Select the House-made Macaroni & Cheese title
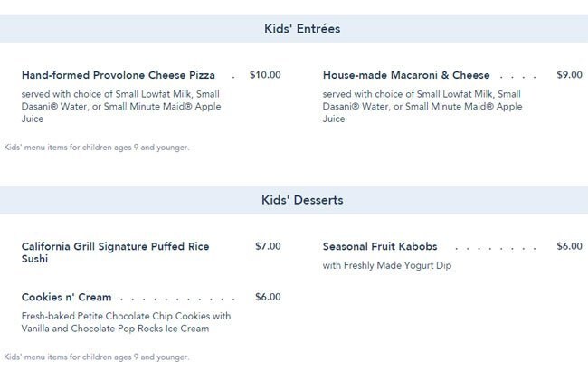588x381 pixels. pos(406,75)
